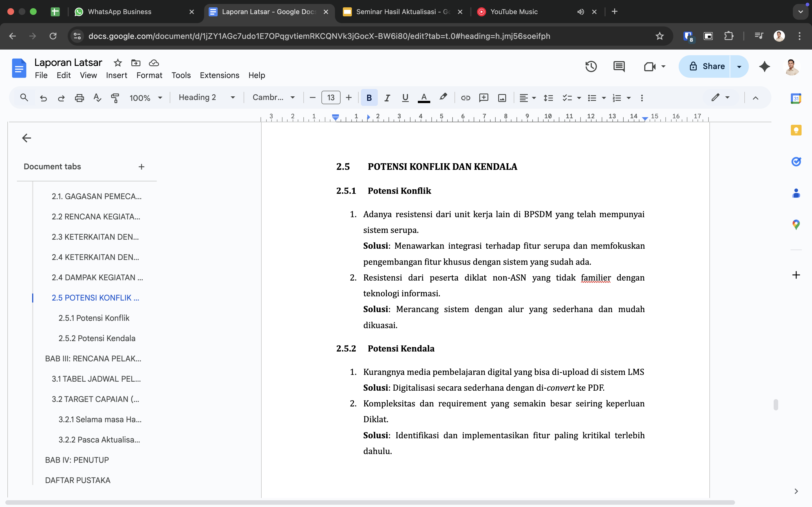Open version history clock icon
This screenshot has width=812, height=507.
pyautogui.click(x=591, y=66)
